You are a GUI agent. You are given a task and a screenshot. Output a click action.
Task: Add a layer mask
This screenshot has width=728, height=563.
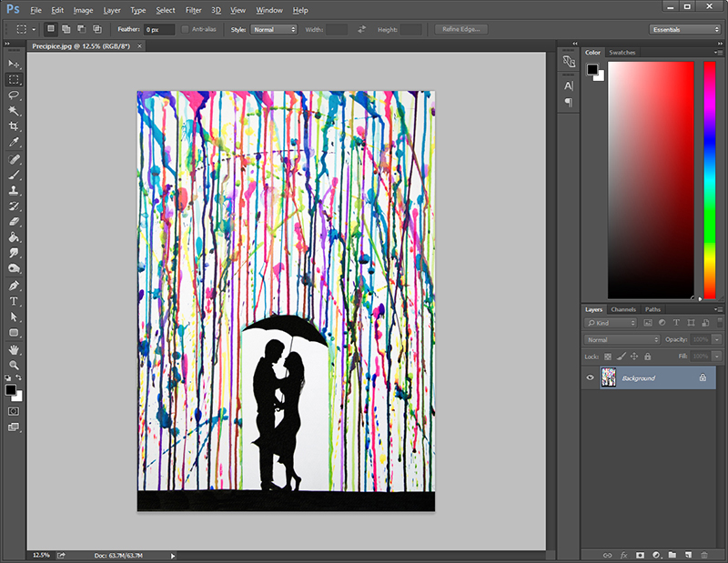coord(640,555)
